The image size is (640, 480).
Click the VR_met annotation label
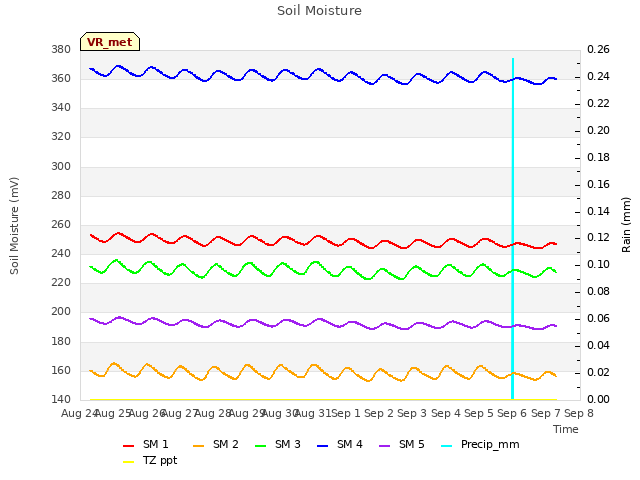pos(110,42)
